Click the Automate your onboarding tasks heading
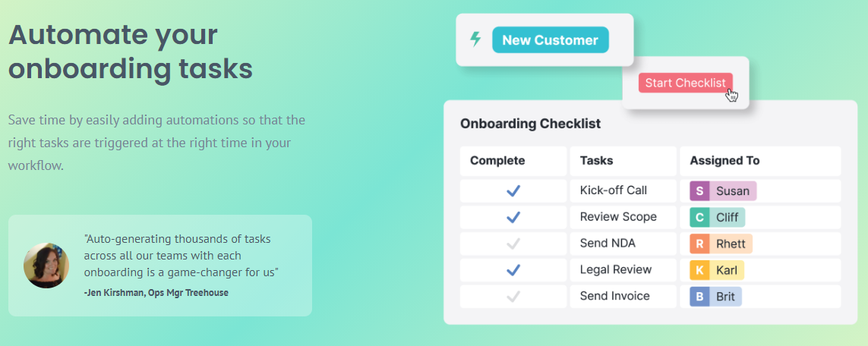Image resolution: width=868 pixels, height=346 pixels. pos(131,52)
